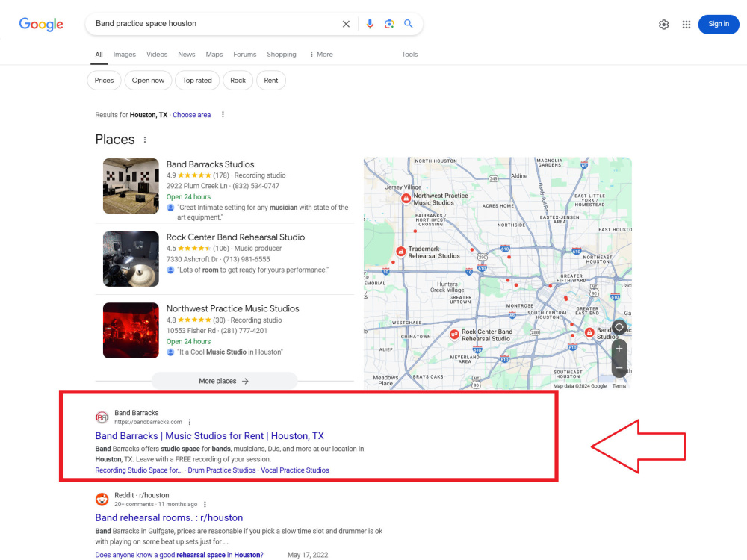The height and width of the screenshot is (560, 747).
Task: Click the Reddit favicon icon
Action: [102, 499]
